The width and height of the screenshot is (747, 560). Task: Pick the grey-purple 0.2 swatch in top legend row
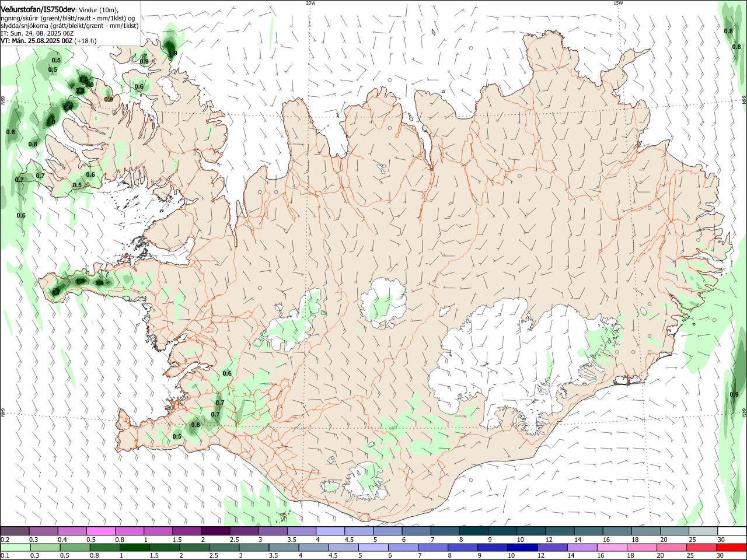[15, 531]
